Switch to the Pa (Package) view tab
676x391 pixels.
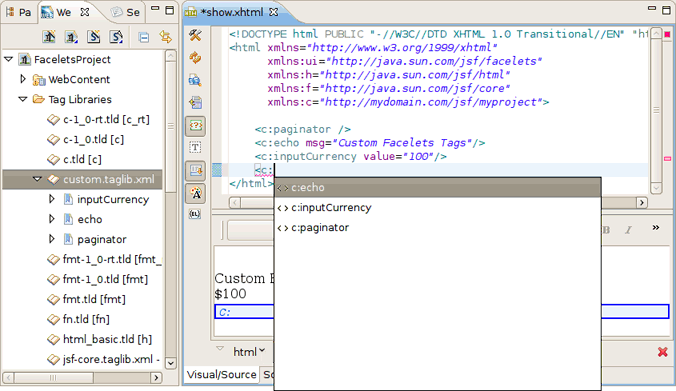pos(19,12)
